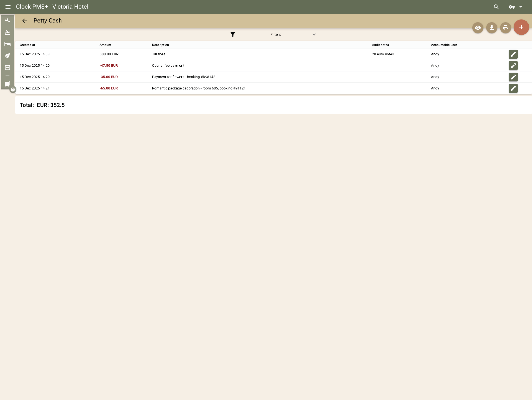Open the search icon in top bar
The image size is (532, 400).
pyautogui.click(x=496, y=7)
